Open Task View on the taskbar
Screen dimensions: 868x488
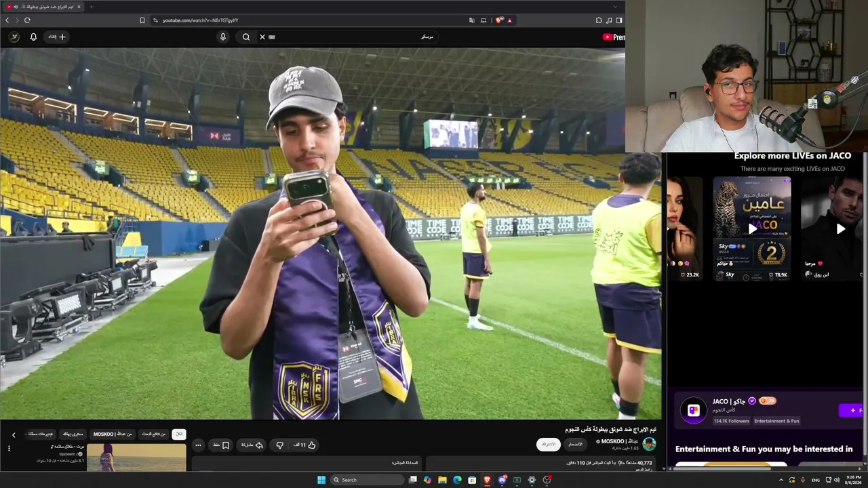click(412, 480)
